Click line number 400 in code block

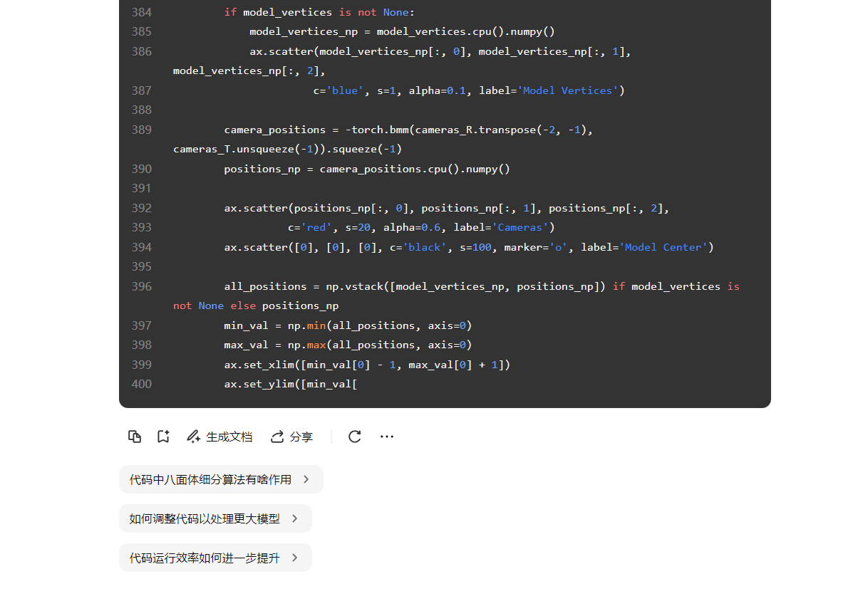point(142,384)
